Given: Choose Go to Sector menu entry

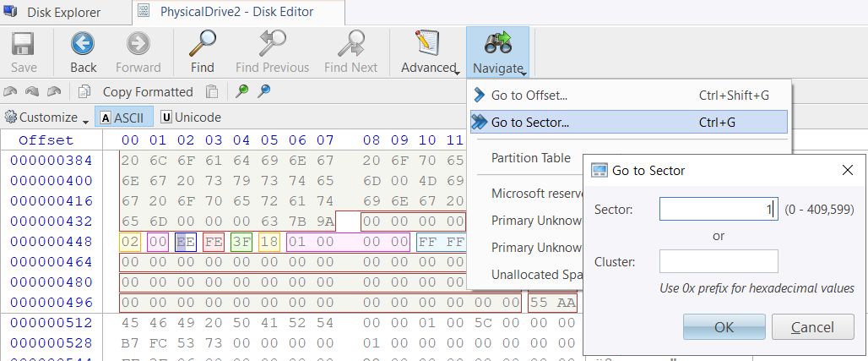Looking at the screenshot, I should (x=529, y=123).
